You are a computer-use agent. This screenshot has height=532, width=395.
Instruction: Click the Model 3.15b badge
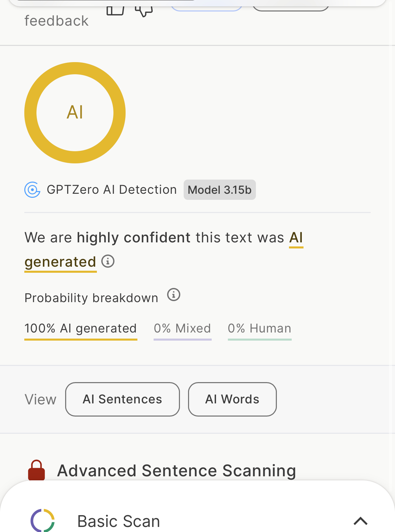[219, 190]
